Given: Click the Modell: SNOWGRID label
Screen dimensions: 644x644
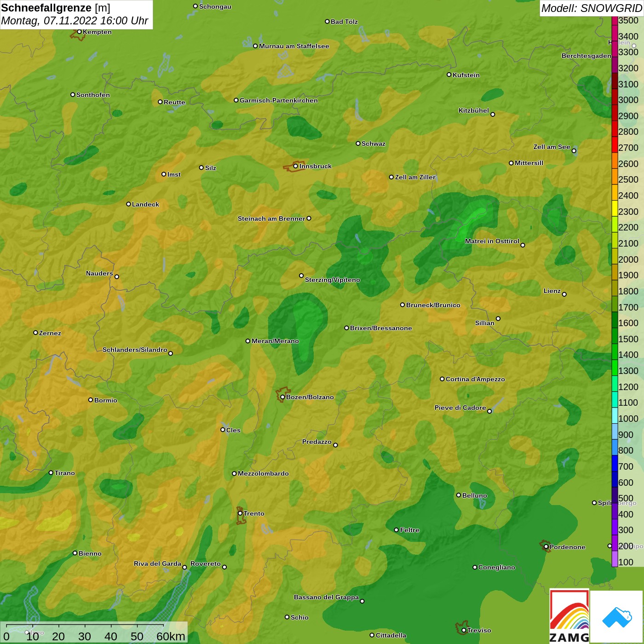Looking at the screenshot, I should 592,8.
